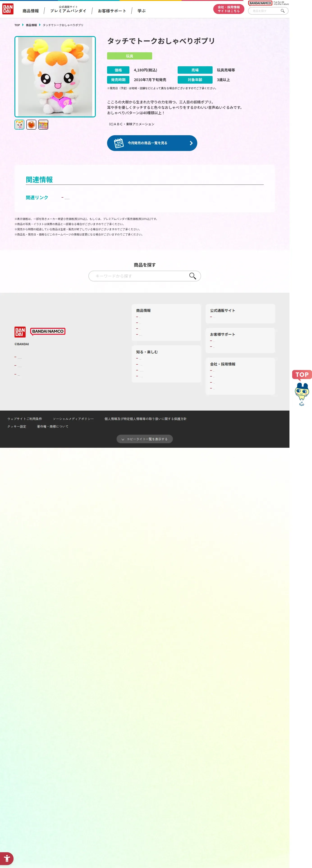Viewport: 312px width, 868px height.
Task: Click the main Poppuri plush product image
Action: (55, 77)
